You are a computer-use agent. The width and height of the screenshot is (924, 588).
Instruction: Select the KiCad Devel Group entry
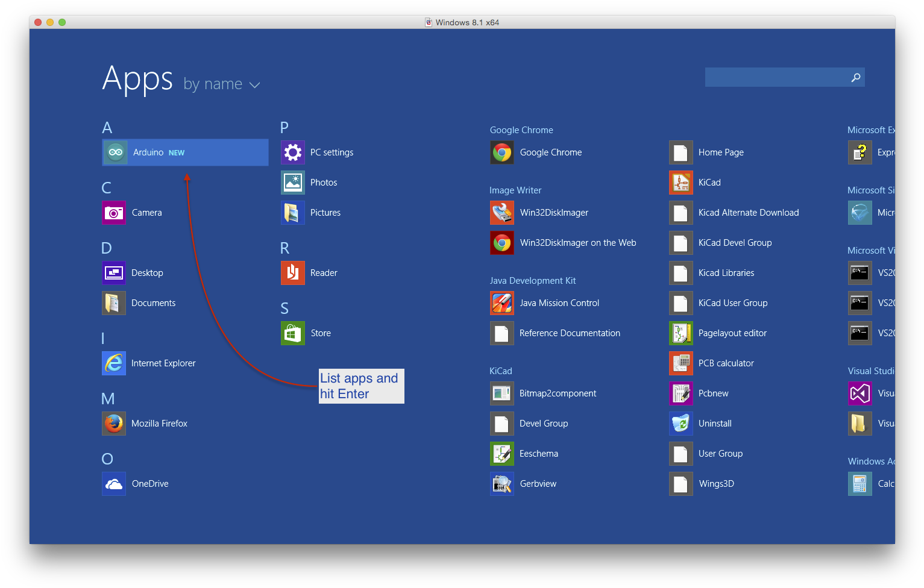point(735,243)
